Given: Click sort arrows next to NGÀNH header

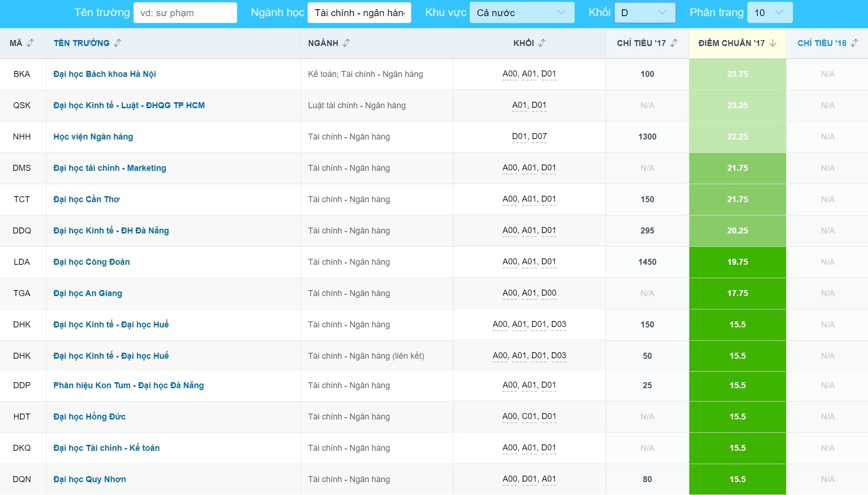Looking at the screenshot, I should click(x=346, y=43).
